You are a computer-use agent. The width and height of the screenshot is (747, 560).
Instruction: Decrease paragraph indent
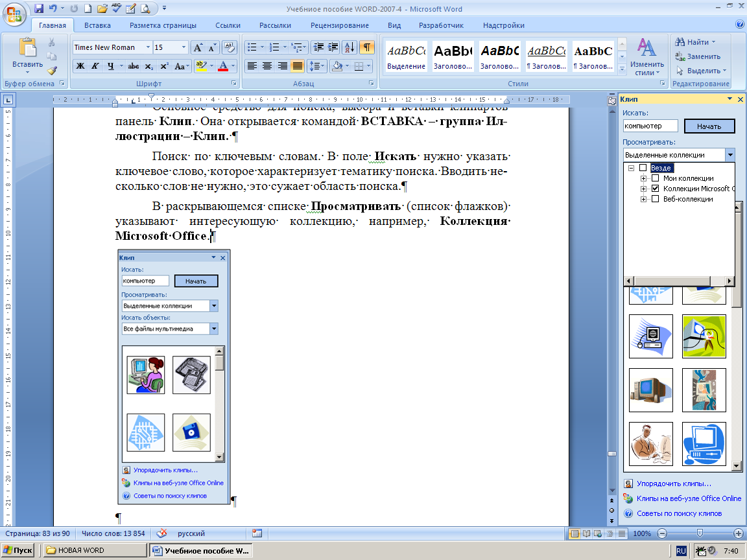point(319,47)
